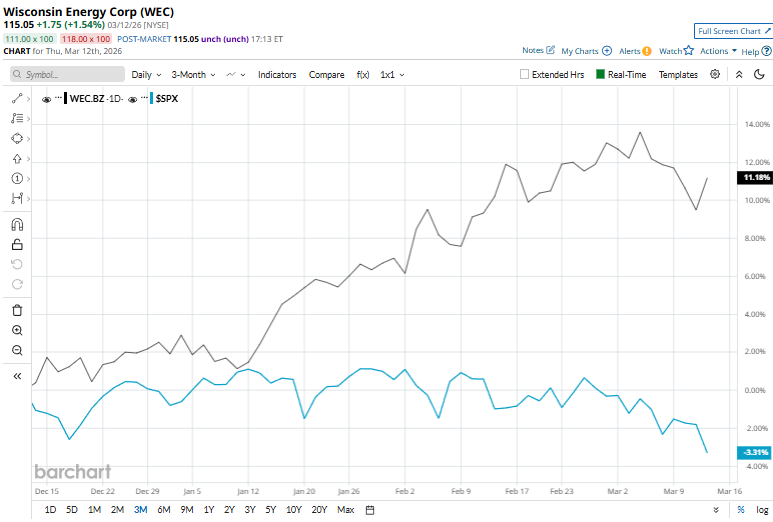Screen dimensions: 773x522
Task: Select the 1Y time range
Action: click(208, 510)
